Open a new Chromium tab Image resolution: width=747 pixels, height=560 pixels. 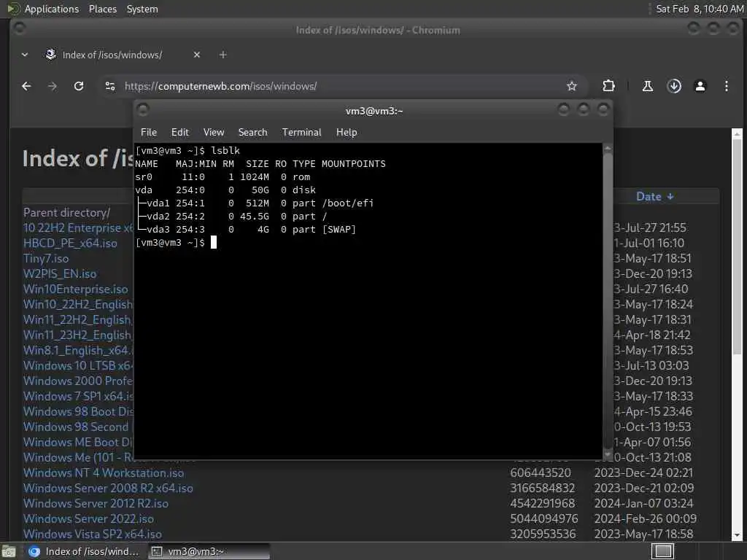click(223, 55)
